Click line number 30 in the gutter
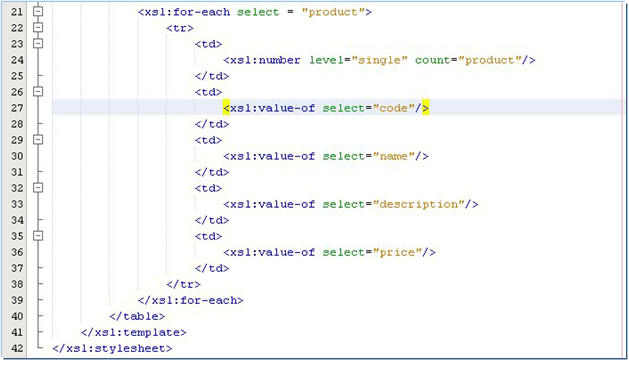The height and width of the screenshot is (386, 629). click(17, 156)
